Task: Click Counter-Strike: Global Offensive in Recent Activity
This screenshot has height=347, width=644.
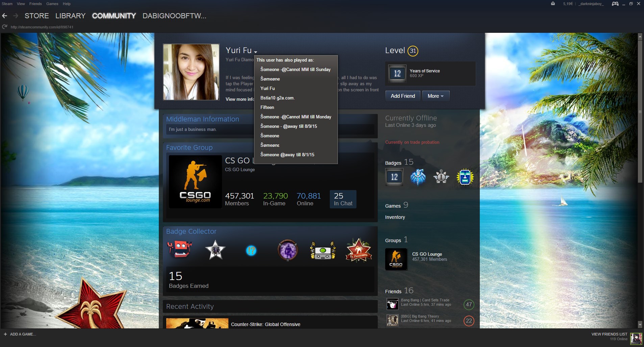Action: tap(266, 324)
